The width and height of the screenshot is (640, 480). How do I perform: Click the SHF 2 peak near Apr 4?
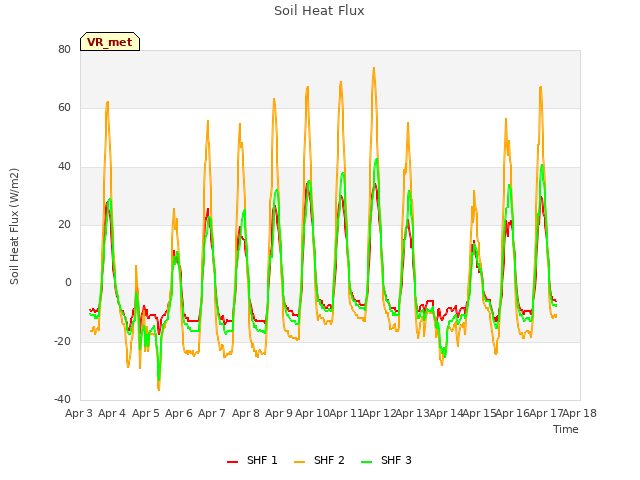pos(107,102)
